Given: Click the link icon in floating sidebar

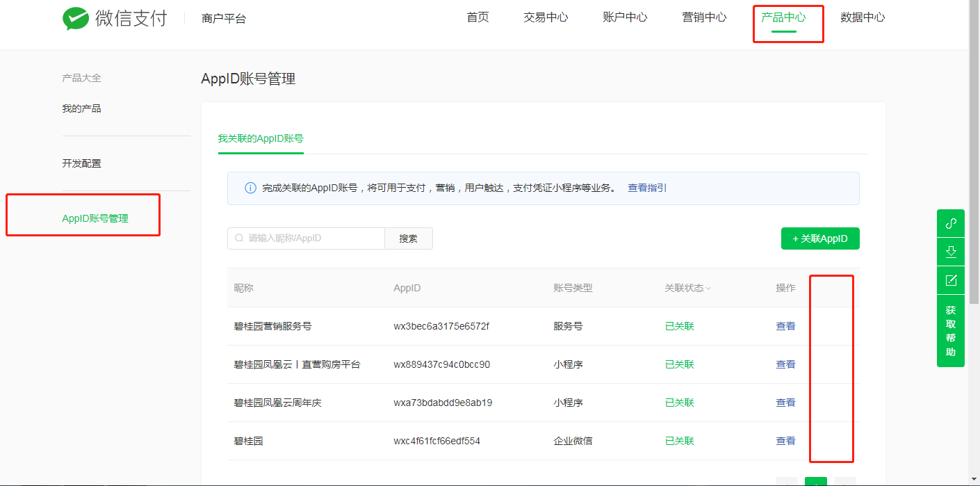Looking at the screenshot, I should (x=951, y=224).
